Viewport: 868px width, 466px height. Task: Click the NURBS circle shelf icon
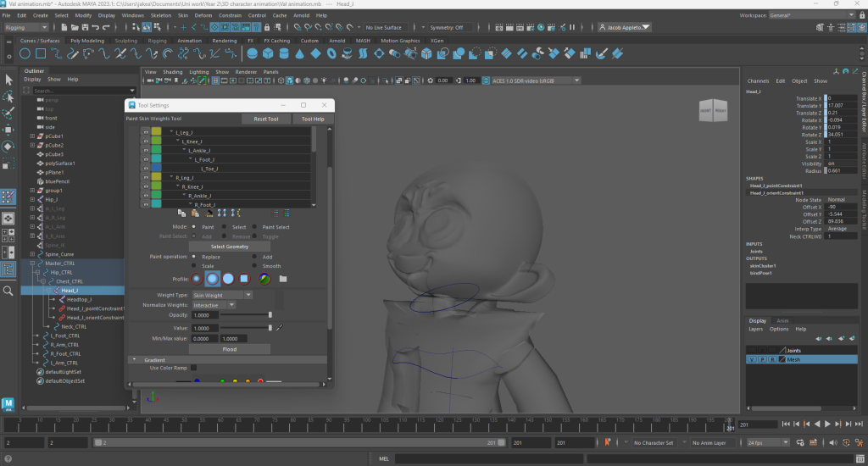[25, 53]
